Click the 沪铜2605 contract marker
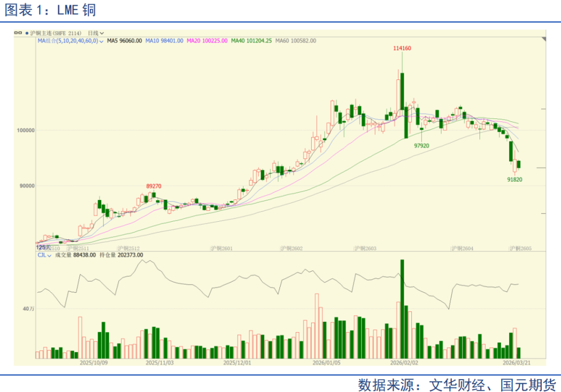This screenshot has width=561, height=392. [520, 248]
